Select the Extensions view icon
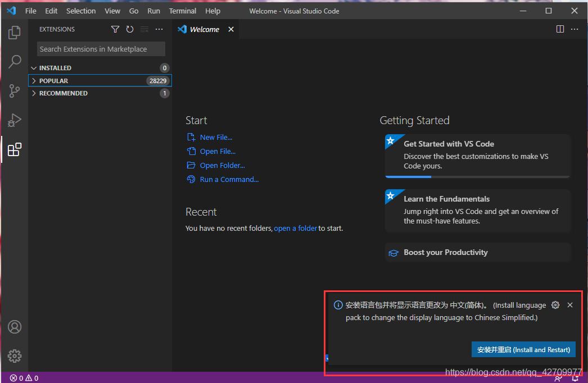Screen dimensions: 588x383 (14, 149)
